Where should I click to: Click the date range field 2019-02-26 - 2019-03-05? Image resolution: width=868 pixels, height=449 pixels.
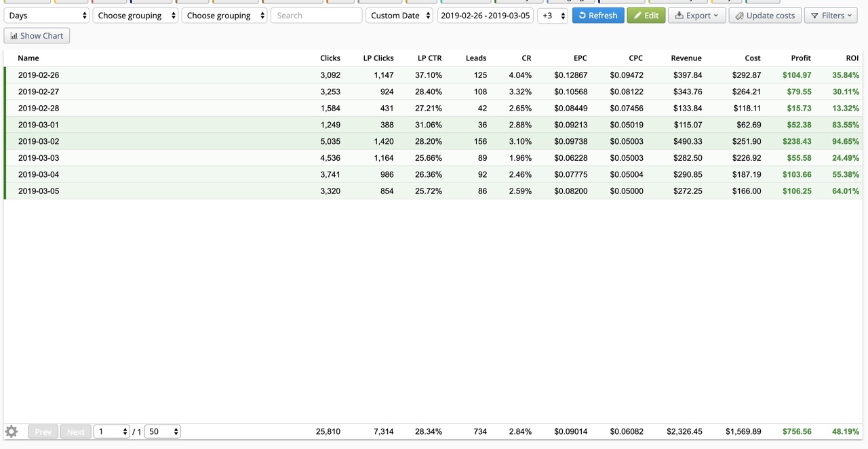486,16
